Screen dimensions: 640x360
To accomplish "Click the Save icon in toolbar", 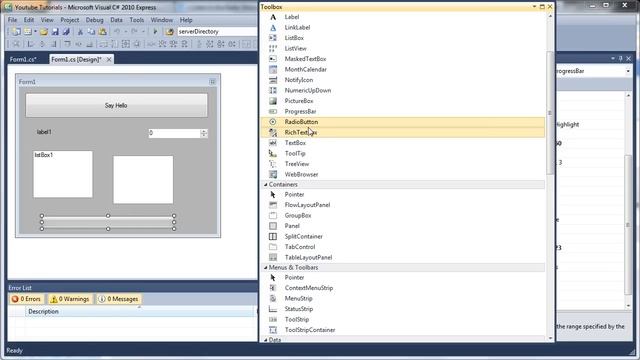I will tap(55, 31).
